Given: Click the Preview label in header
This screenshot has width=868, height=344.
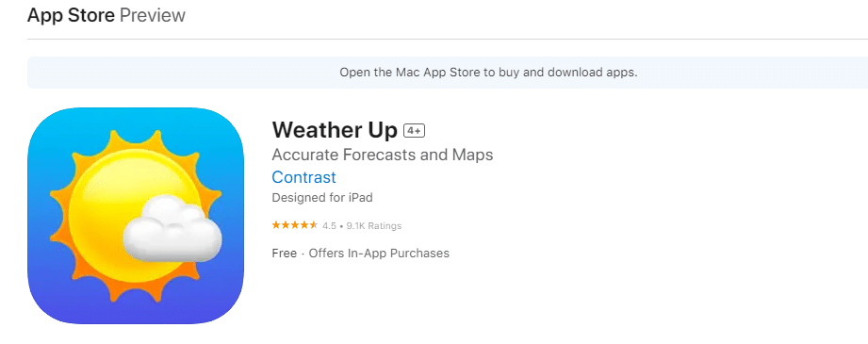Looking at the screenshot, I should coord(153,15).
